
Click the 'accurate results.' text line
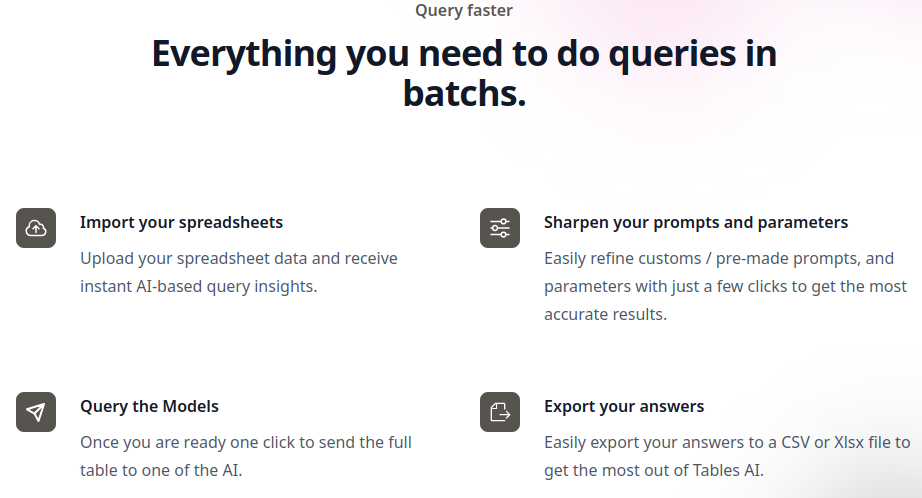point(605,315)
